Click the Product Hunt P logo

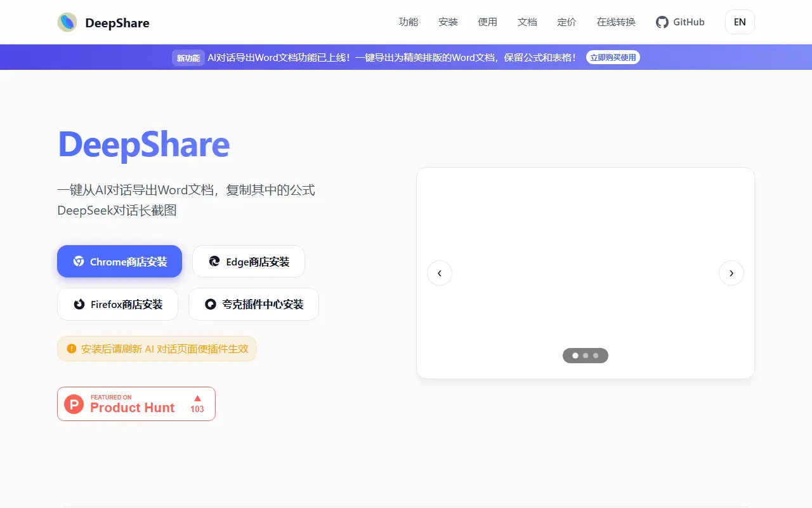click(x=74, y=404)
